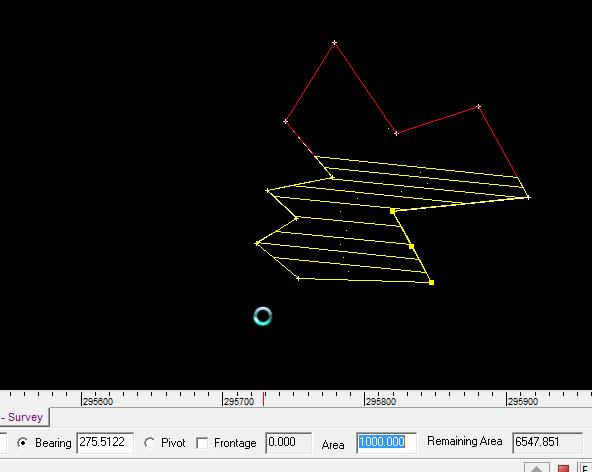
Task: Choose the Pivot radio option
Action: [x=150, y=443]
